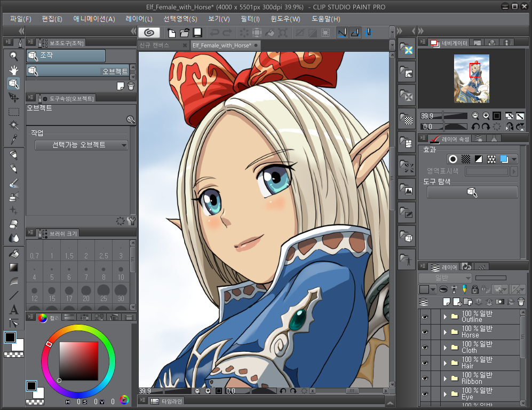Pick color in saturation square
532x410 pixels.
[x=79, y=361]
